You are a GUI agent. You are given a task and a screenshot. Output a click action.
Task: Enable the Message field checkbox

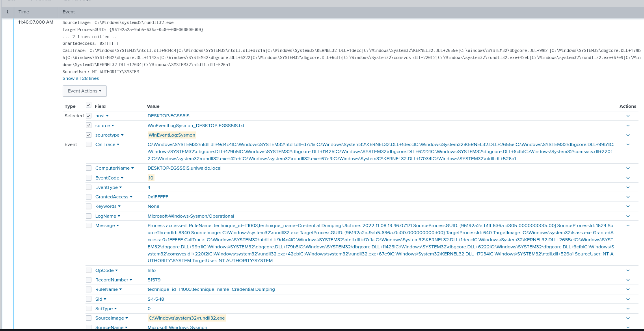pos(89,226)
